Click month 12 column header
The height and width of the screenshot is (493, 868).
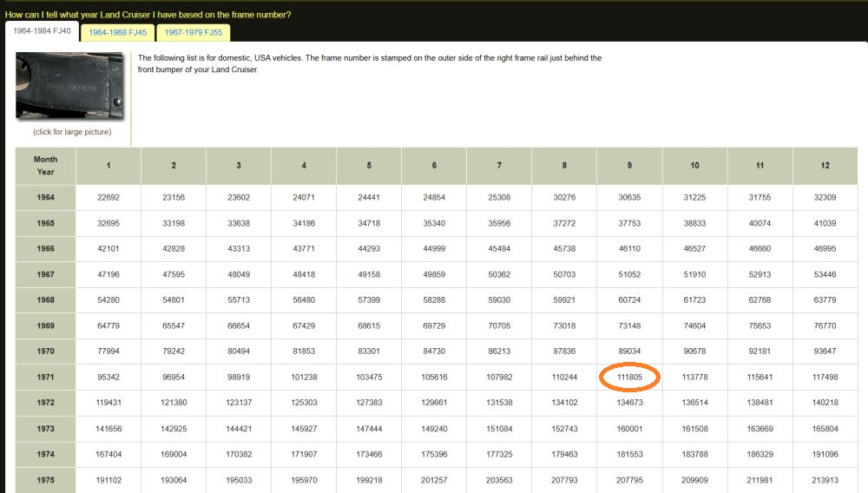tap(825, 166)
